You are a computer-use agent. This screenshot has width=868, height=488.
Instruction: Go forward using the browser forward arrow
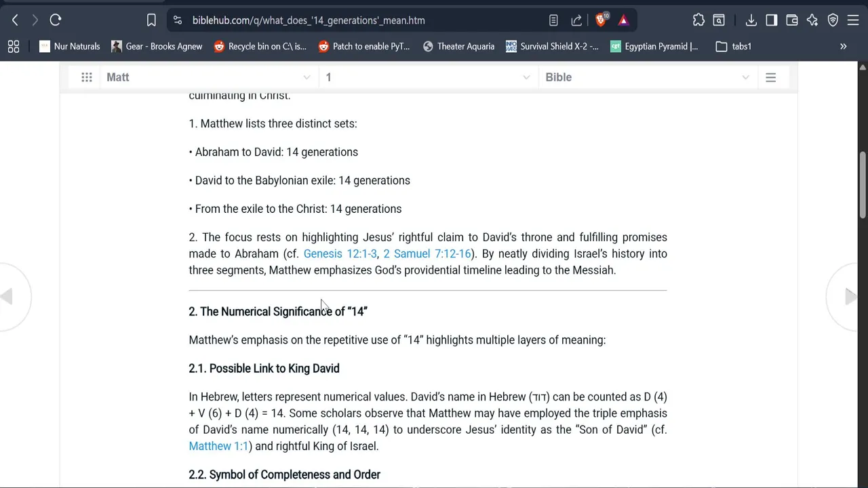tap(35, 20)
